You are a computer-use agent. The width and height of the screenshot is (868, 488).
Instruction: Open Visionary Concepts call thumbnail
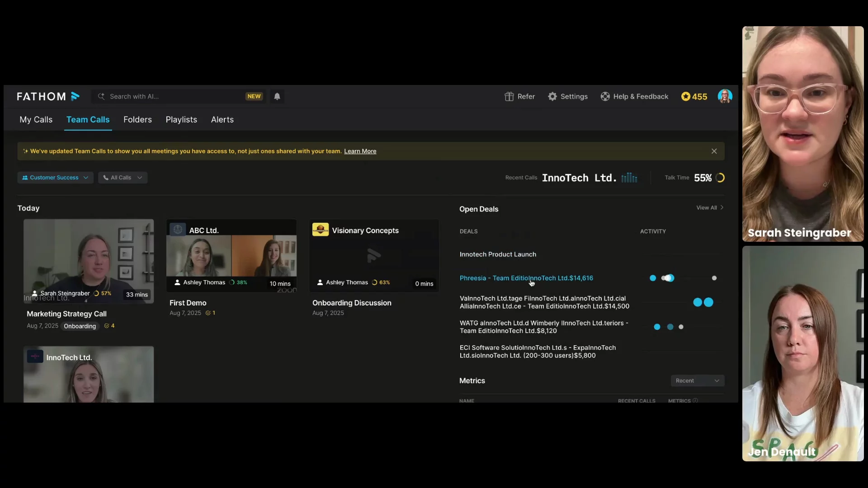tap(374, 256)
